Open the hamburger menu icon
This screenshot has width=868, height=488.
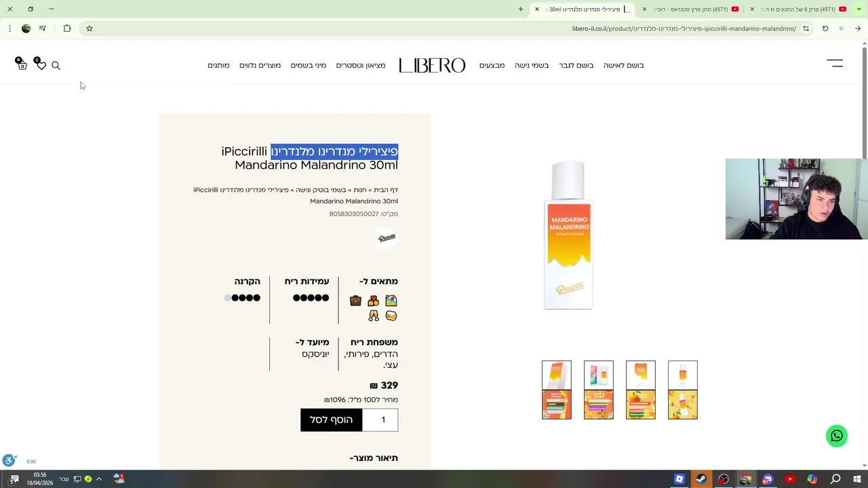[835, 63]
